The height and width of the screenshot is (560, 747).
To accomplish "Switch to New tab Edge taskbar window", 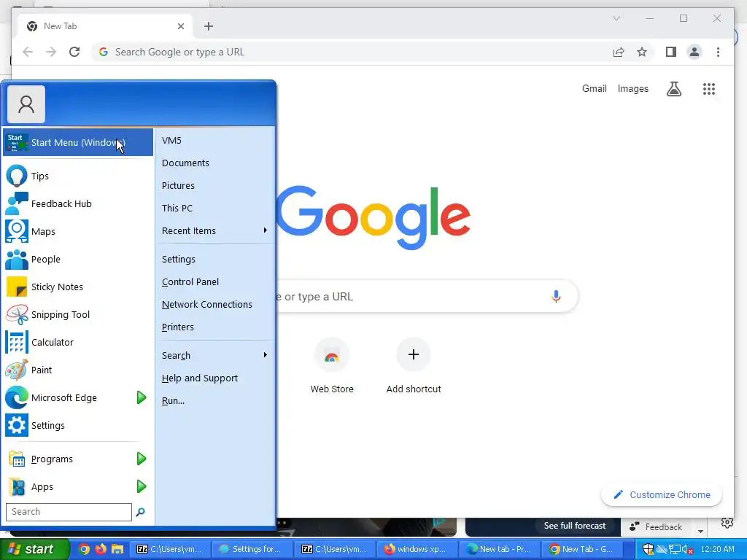I will point(499,549).
